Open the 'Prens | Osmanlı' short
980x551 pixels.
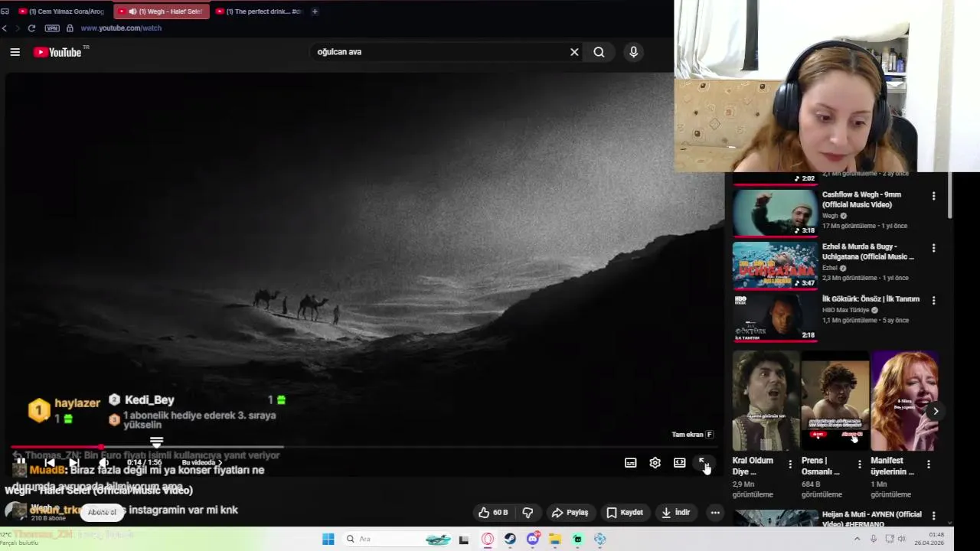pyautogui.click(x=835, y=401)
